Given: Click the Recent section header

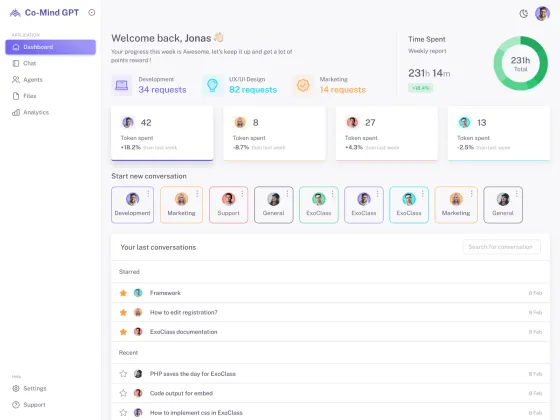Looking at the screenshot, I should 128,352.
